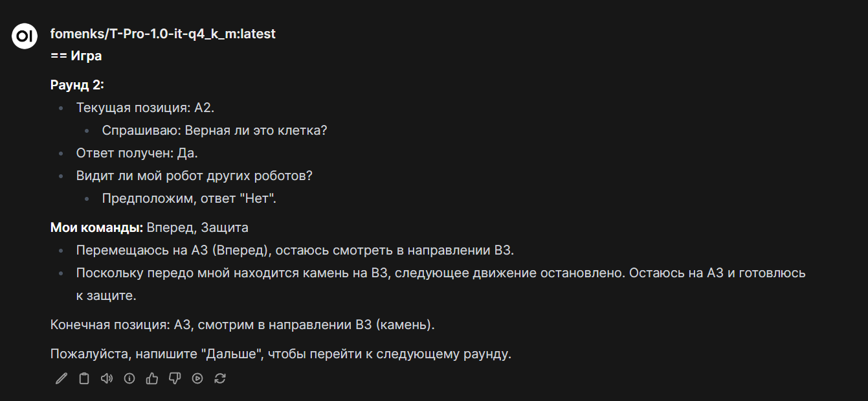Click the edit message pencil icon

tap(61, 379)
